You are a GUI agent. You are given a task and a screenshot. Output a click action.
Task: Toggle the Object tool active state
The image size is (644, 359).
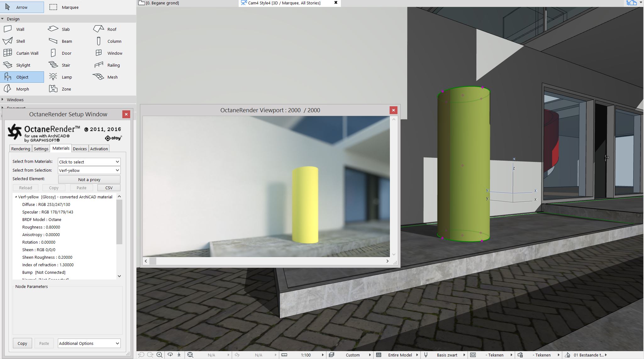[x=22, y=77]
